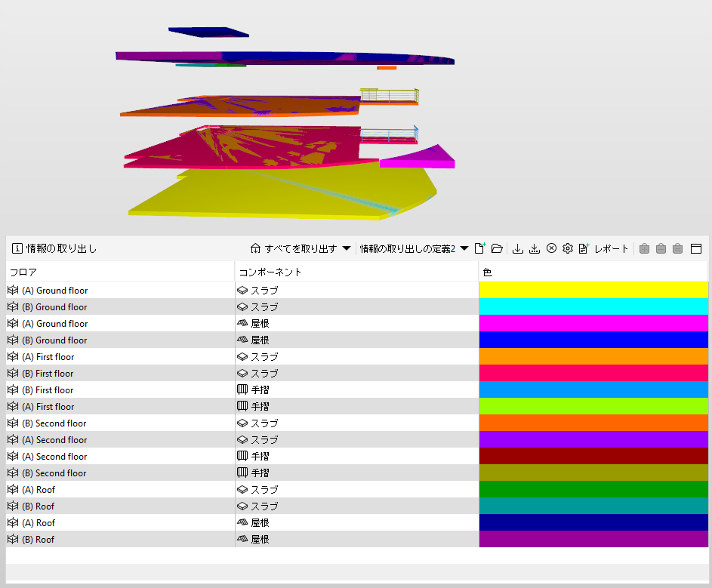Click the roof icon in (B) Ground floor row
The width and height of the screenshot is (712, 588).
242,340
